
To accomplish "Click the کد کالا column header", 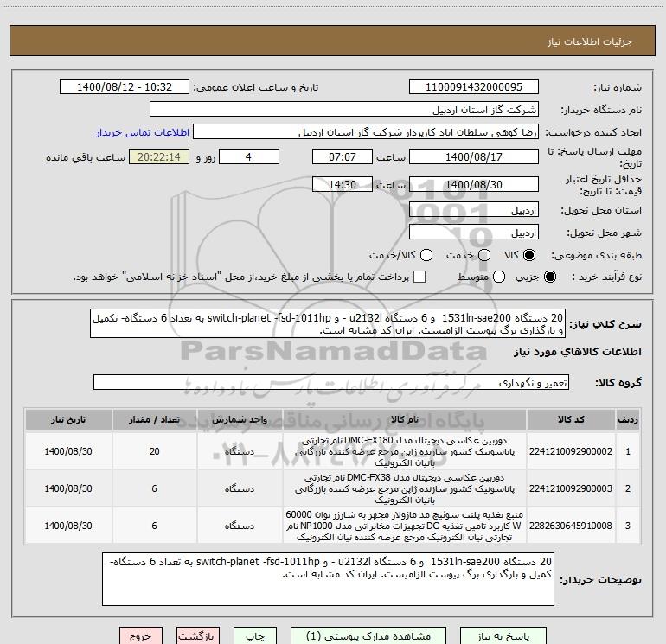I will pos(571,419).
